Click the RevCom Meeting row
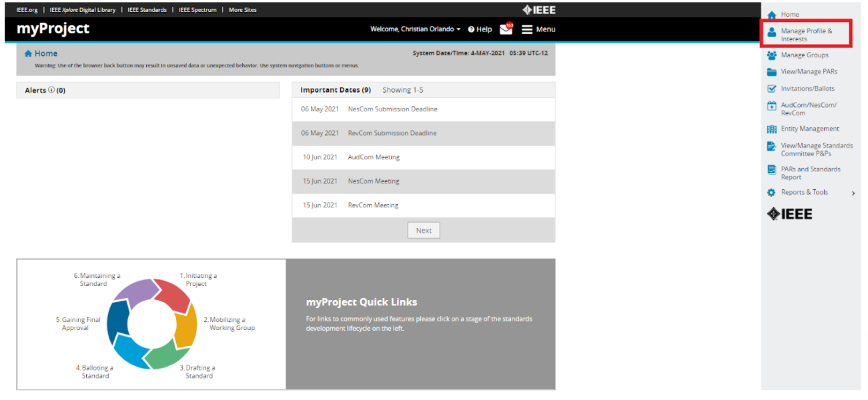Viewport: 868px width, 400px height. pyautogui.click(x=424, y=205)
